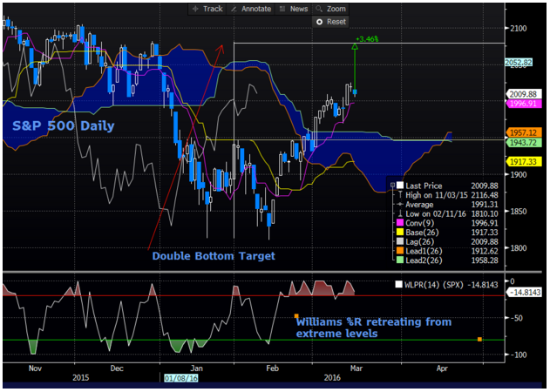This screenshot has width=550, height=392.
Task: Click the 1800 price axis label
Action: 519,248
